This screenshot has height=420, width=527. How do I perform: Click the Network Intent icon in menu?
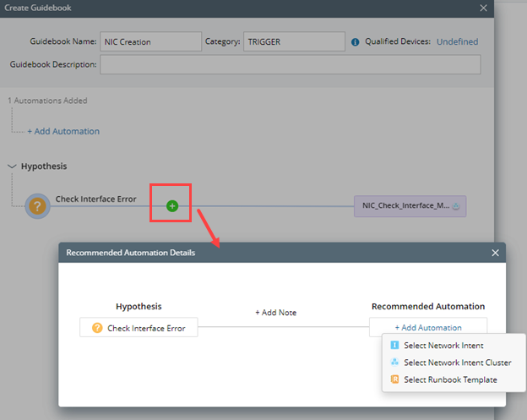click(x=394, y=346)
